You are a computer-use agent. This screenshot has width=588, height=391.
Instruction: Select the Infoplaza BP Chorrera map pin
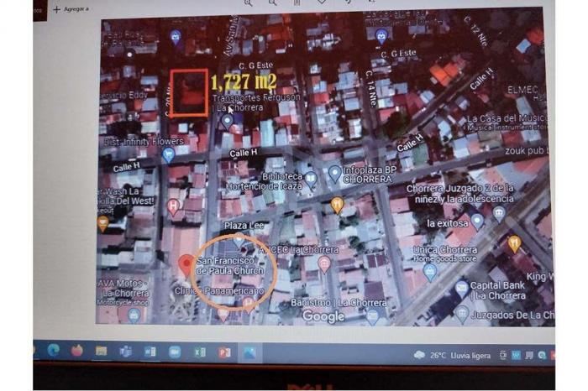pos(335,174)
